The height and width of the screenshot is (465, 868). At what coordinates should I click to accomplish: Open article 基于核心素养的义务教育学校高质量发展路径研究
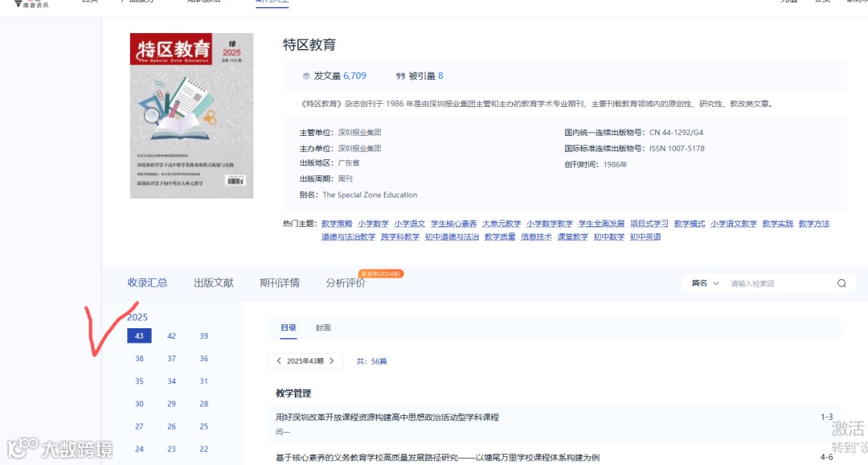click(x=437, y=458)
